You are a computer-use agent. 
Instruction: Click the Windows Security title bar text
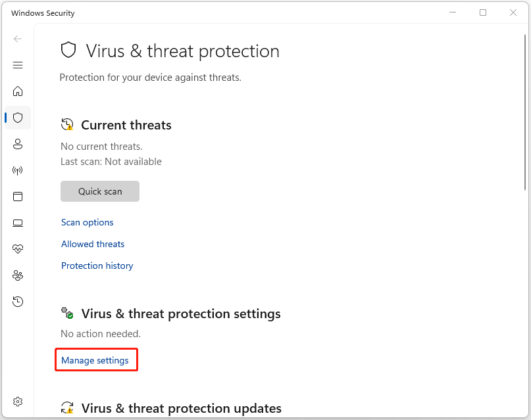pos(43,12)
